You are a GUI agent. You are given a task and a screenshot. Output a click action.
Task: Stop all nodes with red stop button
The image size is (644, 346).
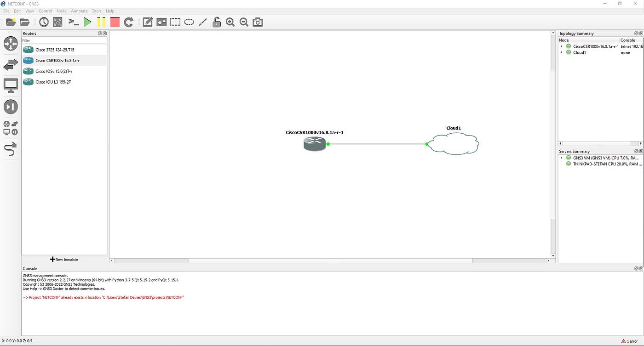click(115, 22)
